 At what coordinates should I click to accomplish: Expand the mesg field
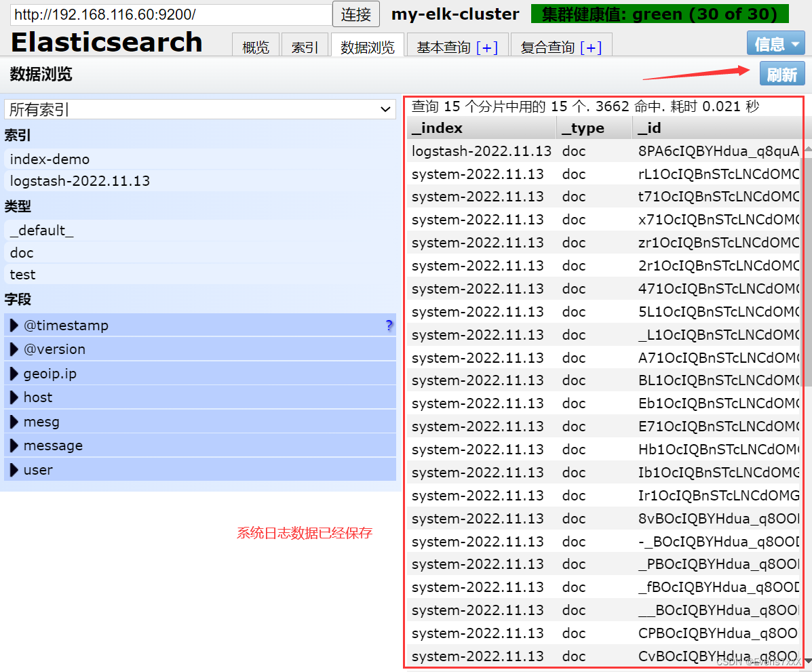pyautogui.click(x=200, y=421)
